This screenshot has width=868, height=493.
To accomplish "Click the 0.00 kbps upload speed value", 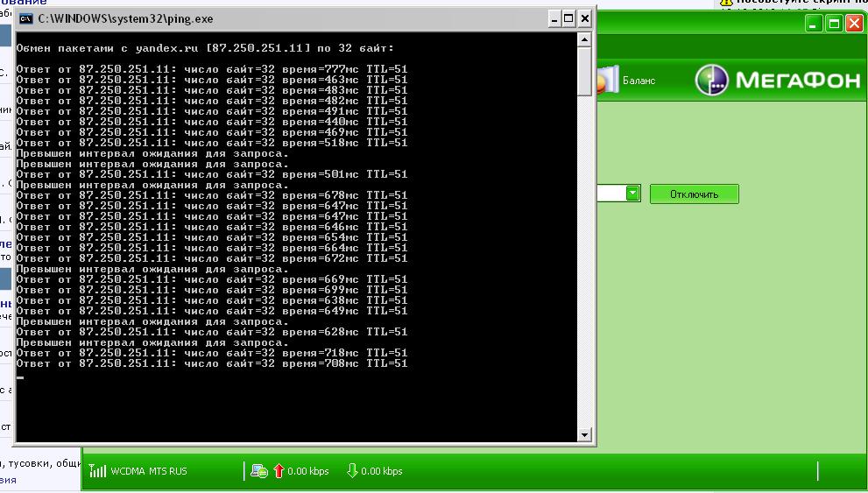I will 307,471.
